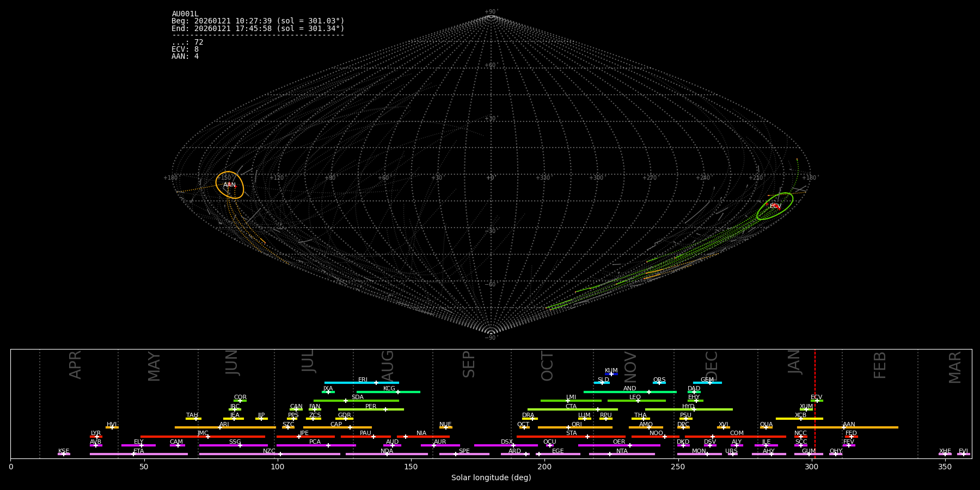Click the 350 tick on solar longitude axis
The width and height of the screenshot is (980, 490).
[945, 467]
